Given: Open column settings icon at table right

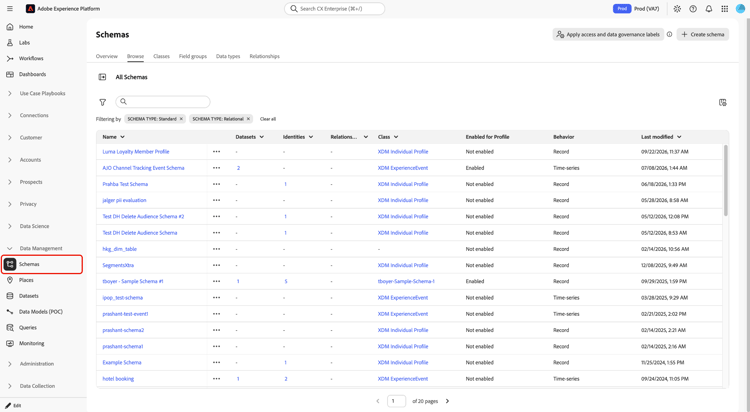Looking at the screenshot, I should [x=723, y=102].
